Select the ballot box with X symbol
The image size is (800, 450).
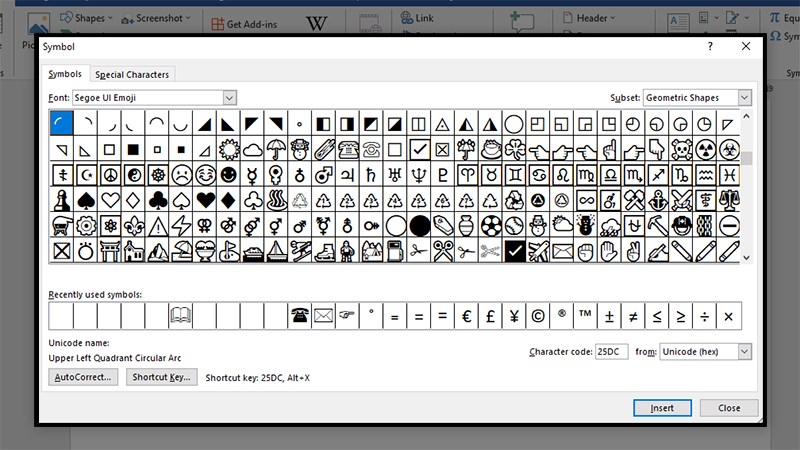coord(443,149)
